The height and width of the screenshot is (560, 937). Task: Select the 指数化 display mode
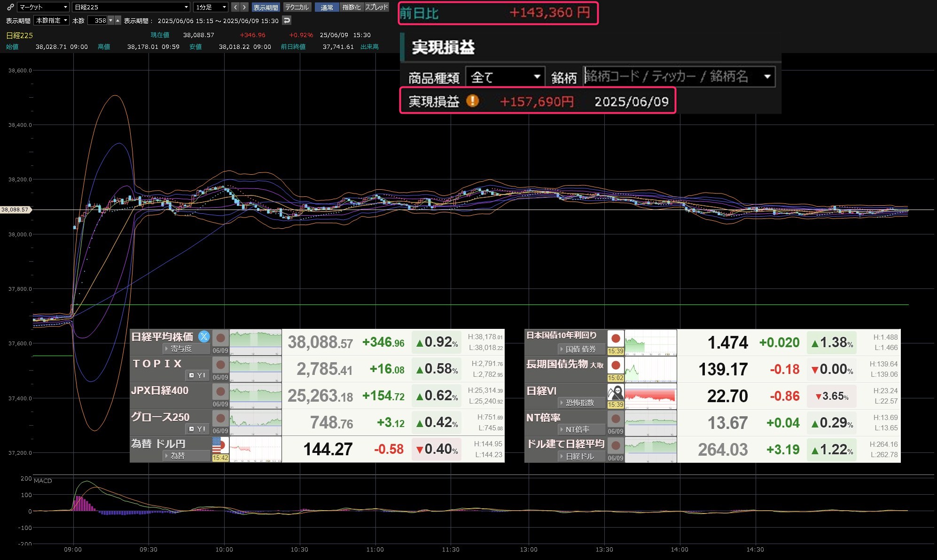tap(351, 7)
